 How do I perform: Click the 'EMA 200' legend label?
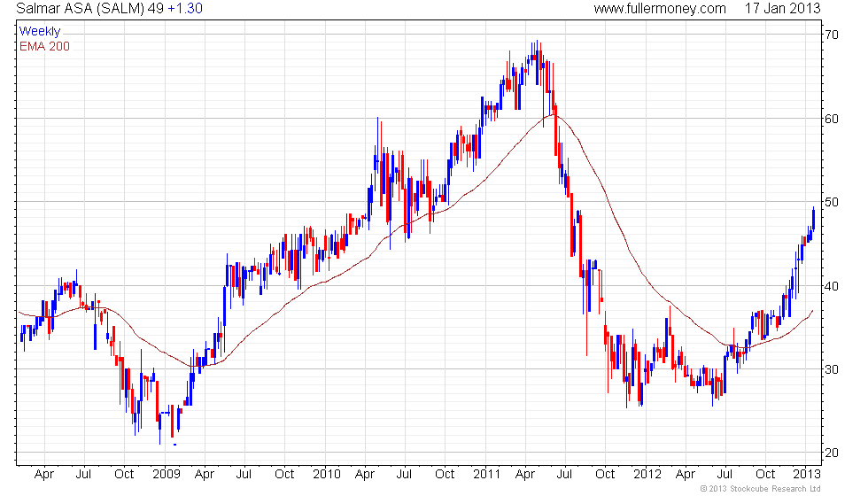[x=45, y=46]
